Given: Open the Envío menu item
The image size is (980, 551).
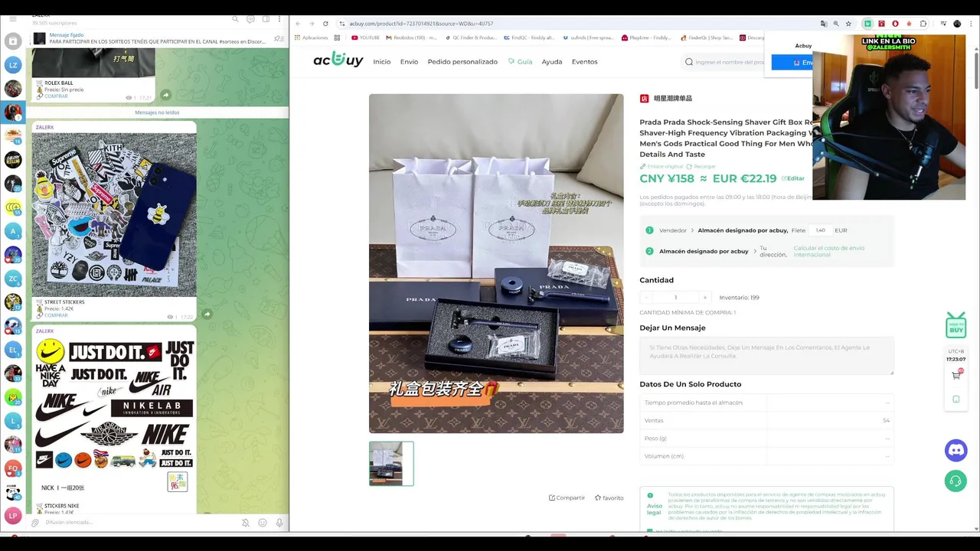Looking at the screenshot, I should tap(409, 62).
